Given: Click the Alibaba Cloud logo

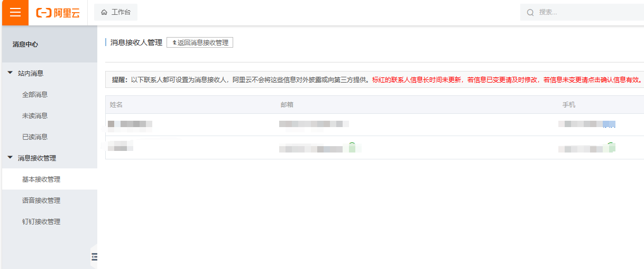Looking at the screenshot, I should point(58,13).
